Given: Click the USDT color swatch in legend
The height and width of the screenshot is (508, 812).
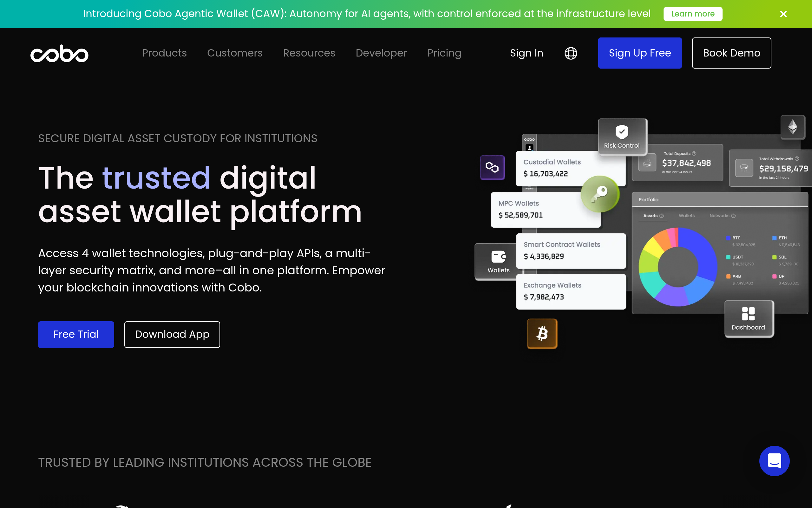Looking at the screenshot, I should point(728,257).
